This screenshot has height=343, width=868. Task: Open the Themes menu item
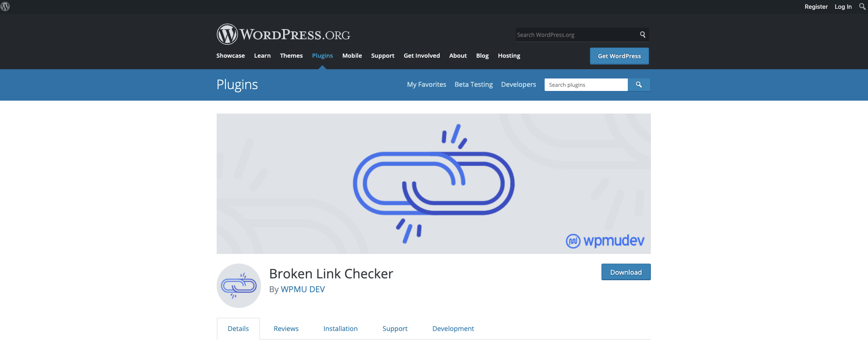point(291,55)
